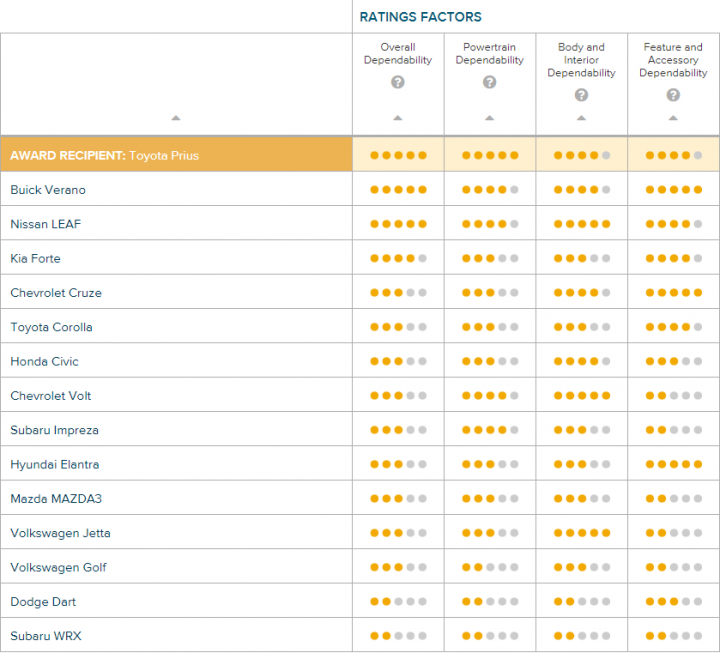The width and height of the screenshot is (720, 653).
Task: Open Powertrain Dependability help question icon
Action: click(489, 82)
